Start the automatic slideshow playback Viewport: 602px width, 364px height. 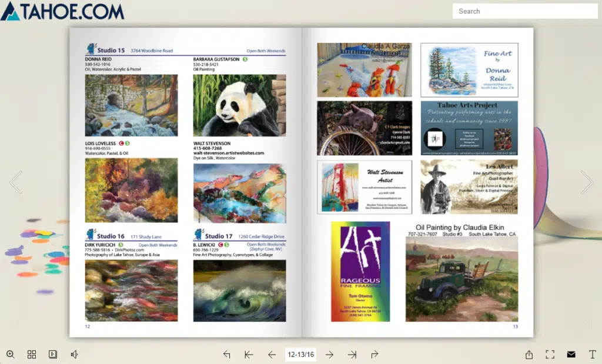pyautogui.click(x=53, y=354)
